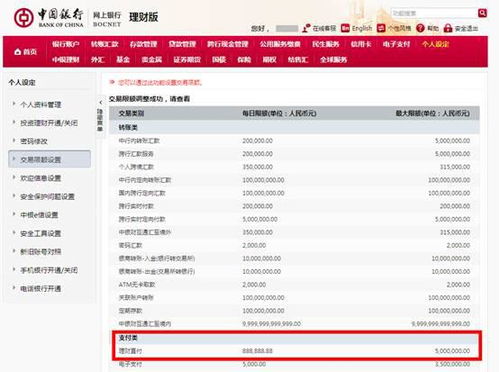Open the 公用服务缴费 menu

pos(280,44)
